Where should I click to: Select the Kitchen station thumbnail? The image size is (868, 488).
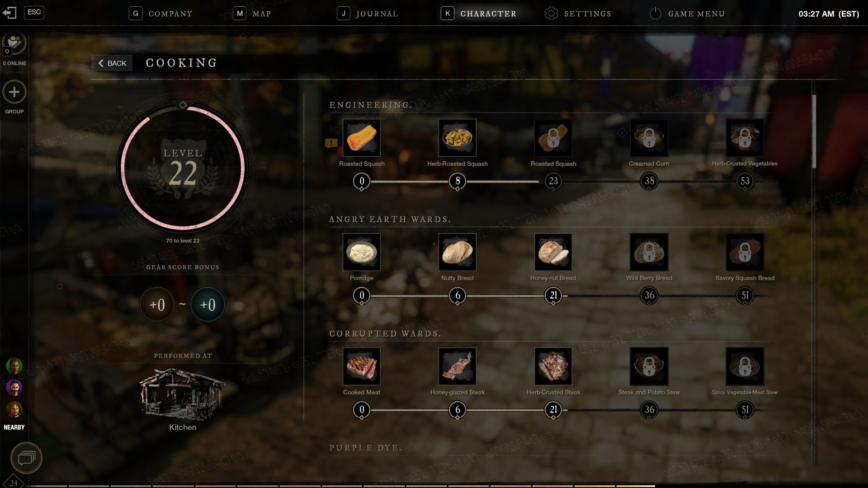pyautogui.click(x=183, y=393)
